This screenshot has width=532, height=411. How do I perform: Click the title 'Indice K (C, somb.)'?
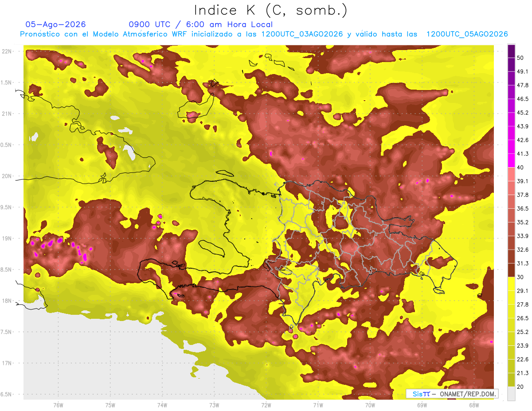tap(271, 10)
